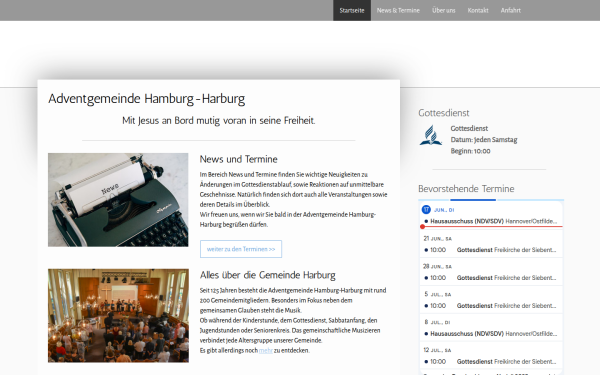Screen dimensions: 600x375
Task: Click the '21 JUN., SA' date label
Action: click(437, 238)
